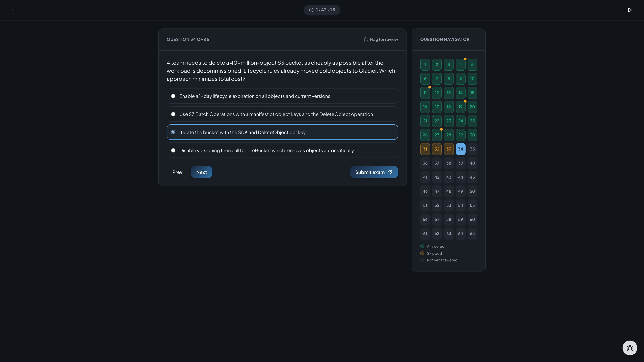Open question 50 in the navigator
644x362 pixels.
pos(472,191)
